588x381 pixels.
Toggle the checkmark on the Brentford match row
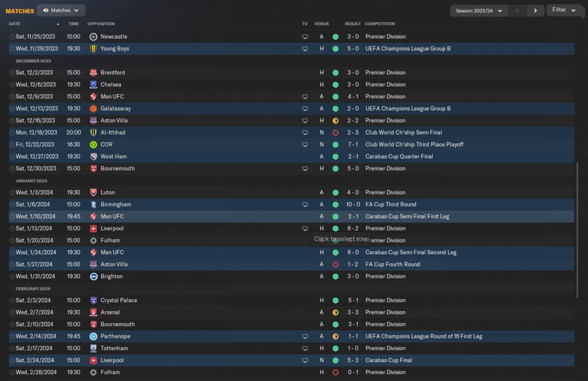[12, 73]
